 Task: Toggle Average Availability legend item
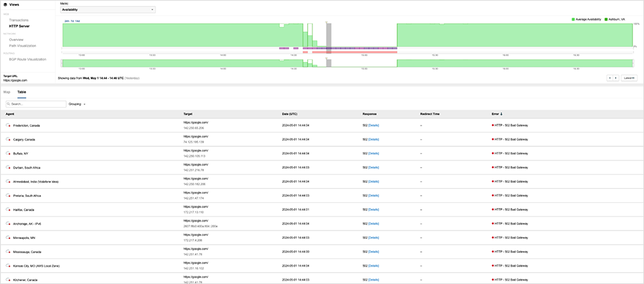587,19
